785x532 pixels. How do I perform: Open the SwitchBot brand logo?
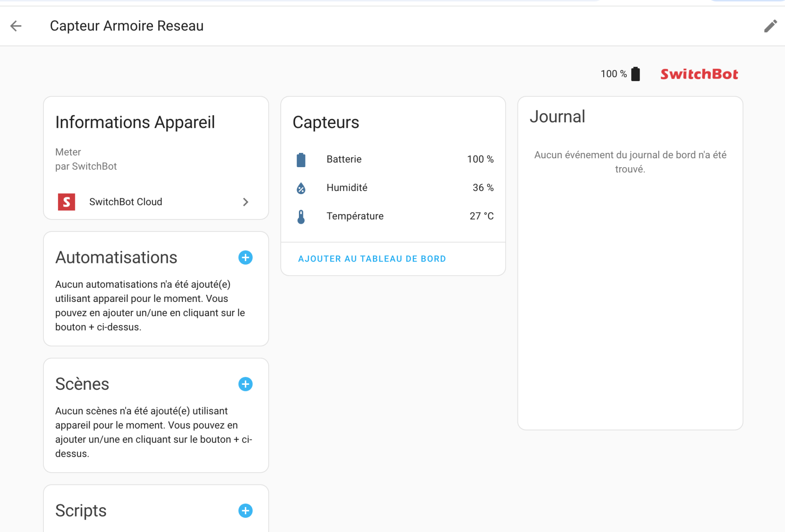tap(699, 74)
